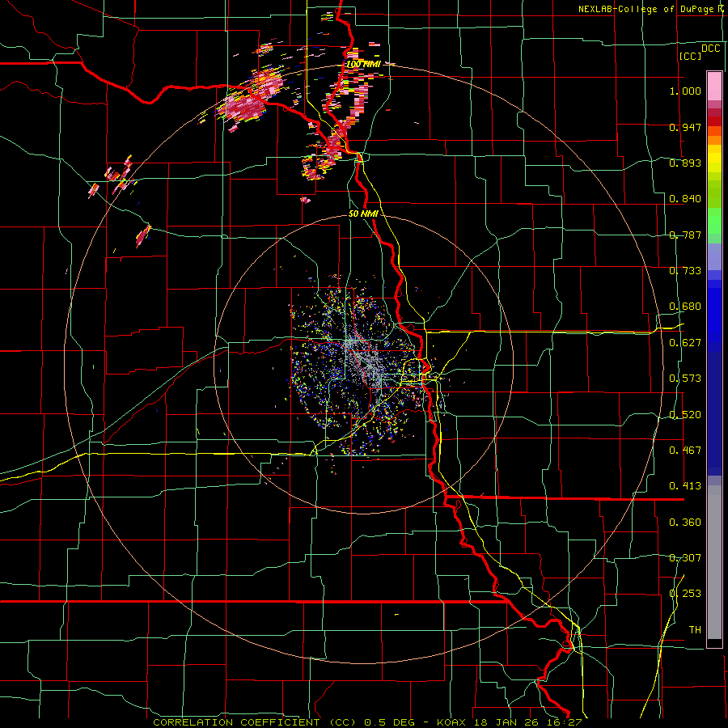Click the 0.627 scale value

pyautogui.click(x=685, y=343)
